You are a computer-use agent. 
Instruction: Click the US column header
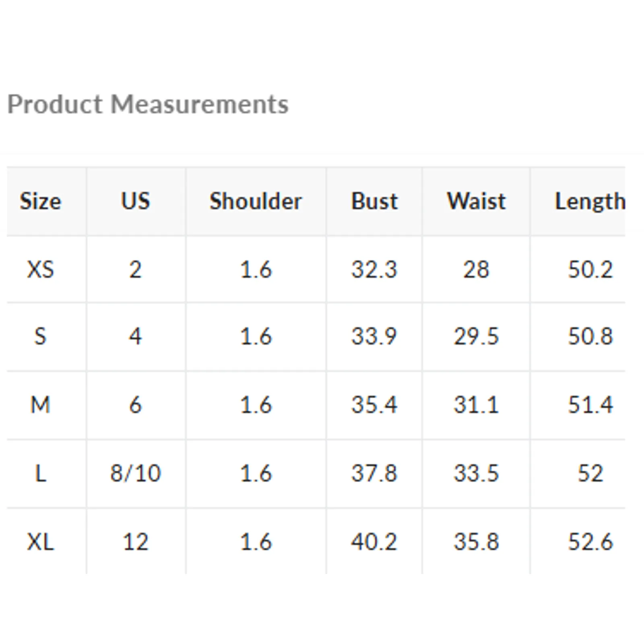pos(136,201)
